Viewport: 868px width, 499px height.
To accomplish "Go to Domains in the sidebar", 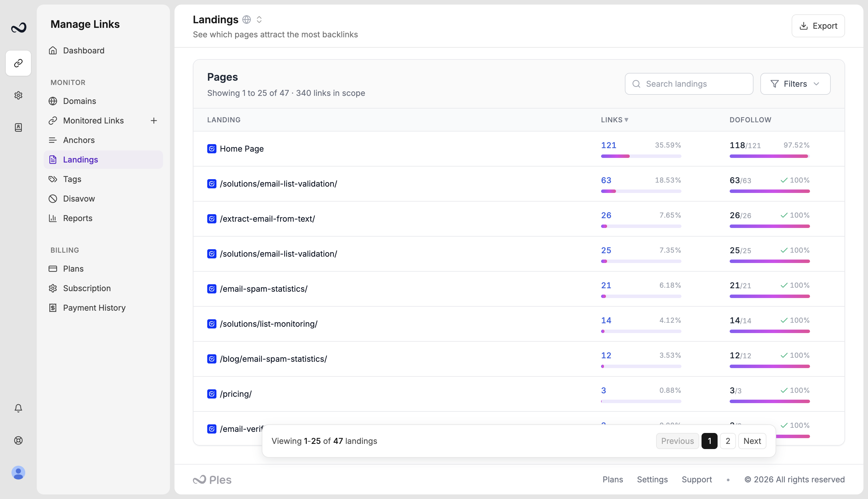I will pos(103,101).
